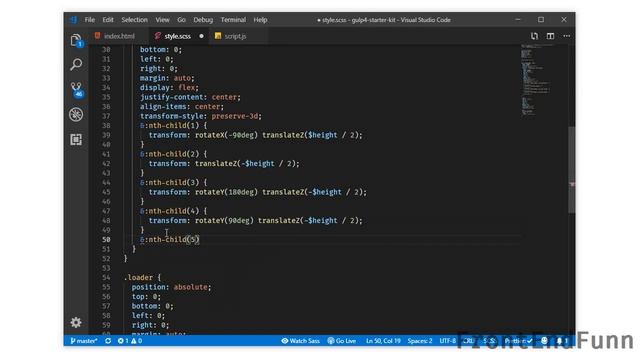Click Ln 50, Col 19 position indicator
This screenshot has width=640, height=360.
383,340
